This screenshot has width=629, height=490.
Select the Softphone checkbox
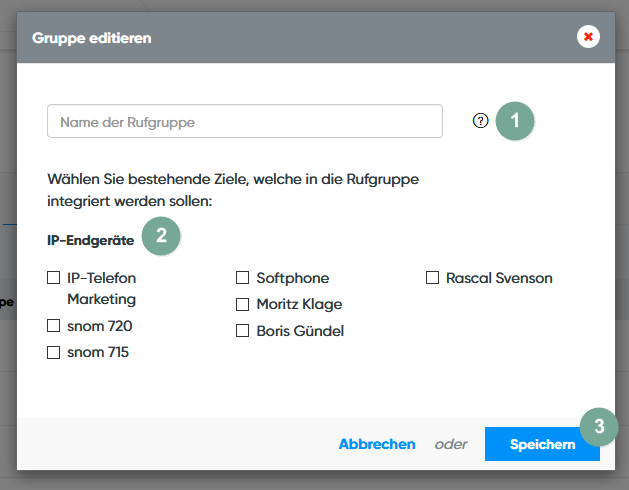243,278
